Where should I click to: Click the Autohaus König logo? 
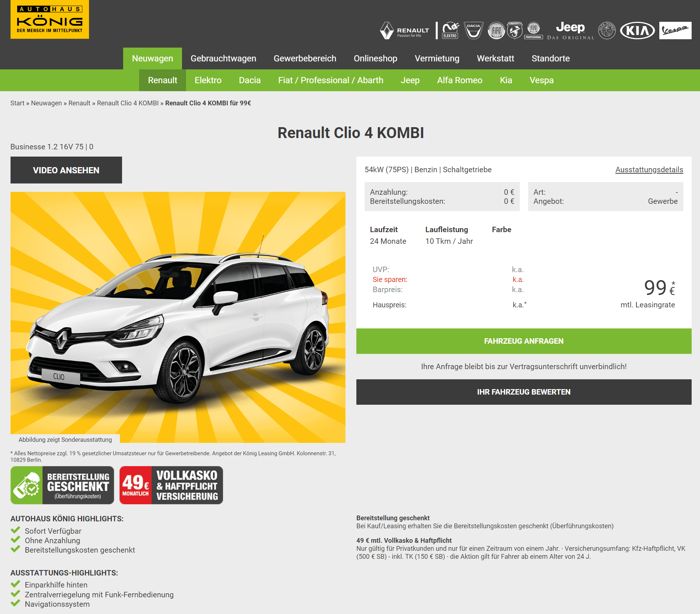click(50, 19)
